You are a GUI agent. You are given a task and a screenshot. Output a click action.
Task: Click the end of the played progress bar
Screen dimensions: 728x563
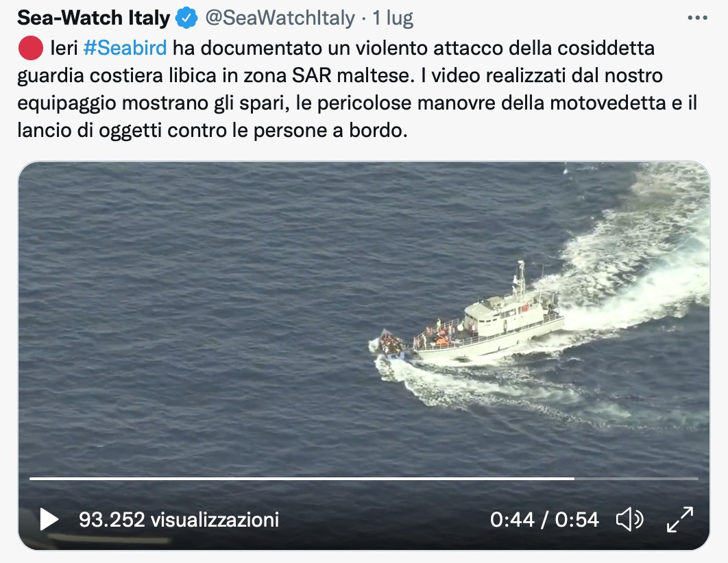click(x=573, y=478)
